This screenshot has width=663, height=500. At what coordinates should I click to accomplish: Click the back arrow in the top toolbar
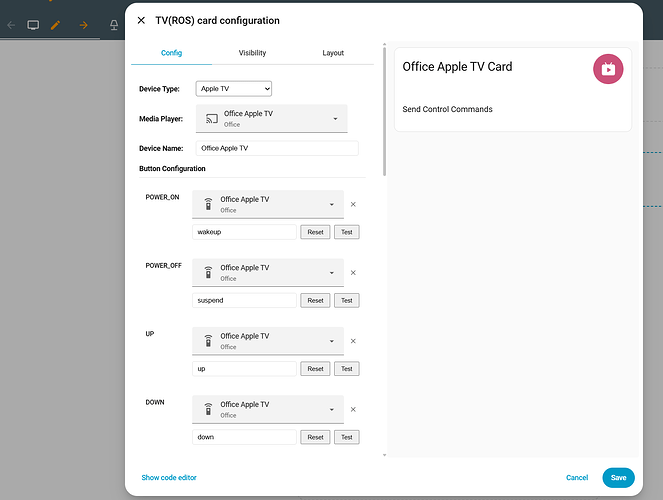pyautogui.click(x=11, y=25)
